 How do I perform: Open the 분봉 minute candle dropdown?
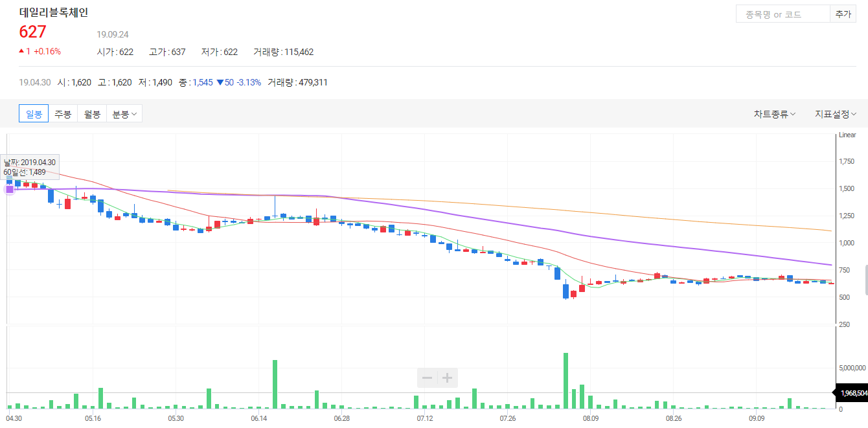coord(124,114)
